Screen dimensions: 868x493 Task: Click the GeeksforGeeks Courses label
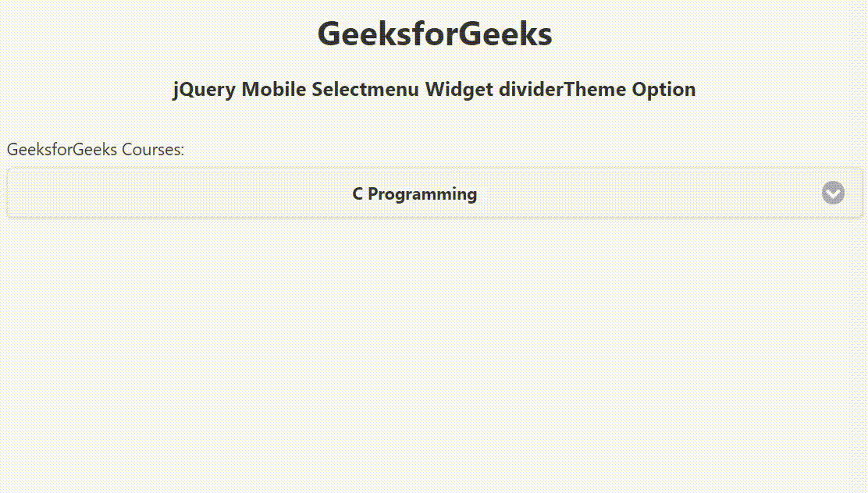[95, 149]
